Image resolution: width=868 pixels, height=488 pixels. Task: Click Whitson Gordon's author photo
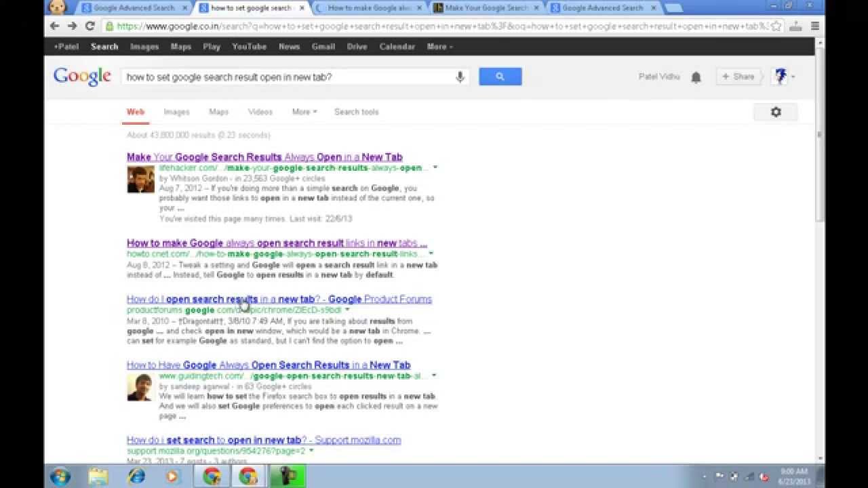point(140,179)
